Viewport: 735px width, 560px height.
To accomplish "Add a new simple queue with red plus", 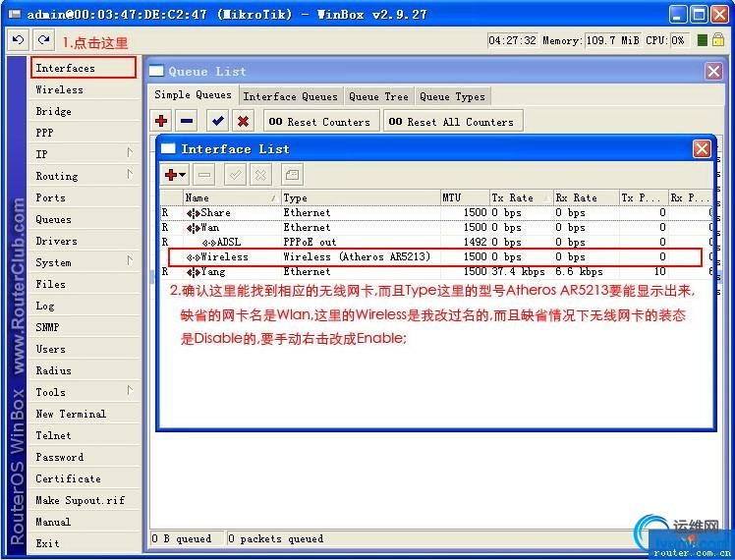I will 161,122.
